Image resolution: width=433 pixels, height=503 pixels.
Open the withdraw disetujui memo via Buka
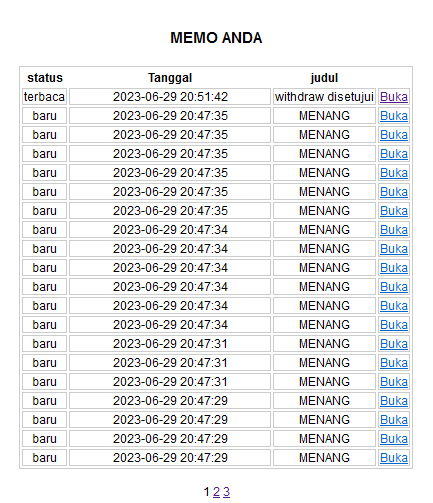(x=394, y=97)
